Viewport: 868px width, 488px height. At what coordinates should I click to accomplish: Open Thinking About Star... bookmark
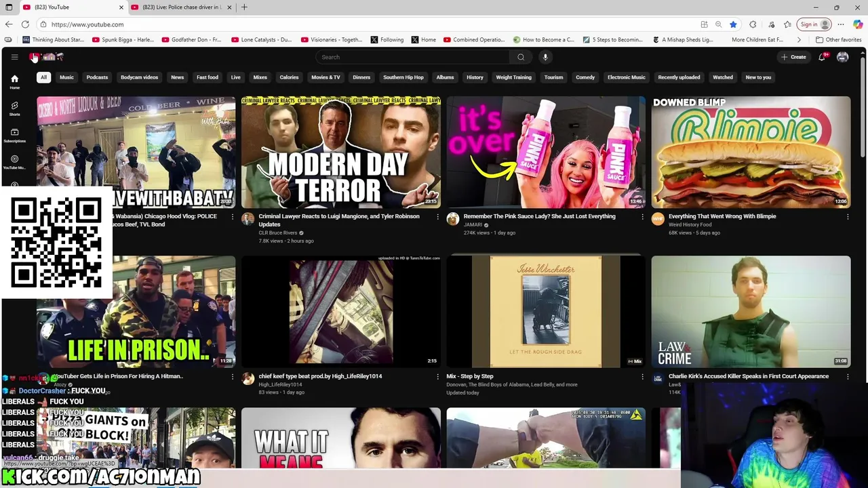(x=54, y=40)
